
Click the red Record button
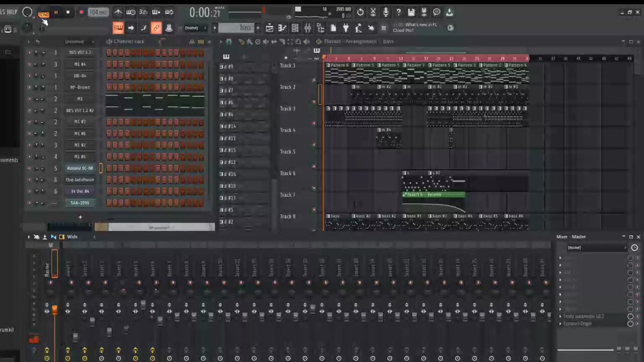(81, 12)
